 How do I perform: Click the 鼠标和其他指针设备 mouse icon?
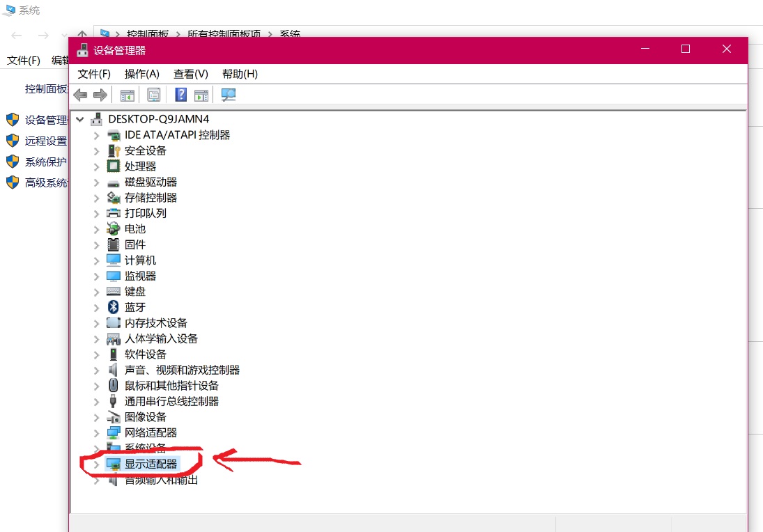(x=114, y=386)
